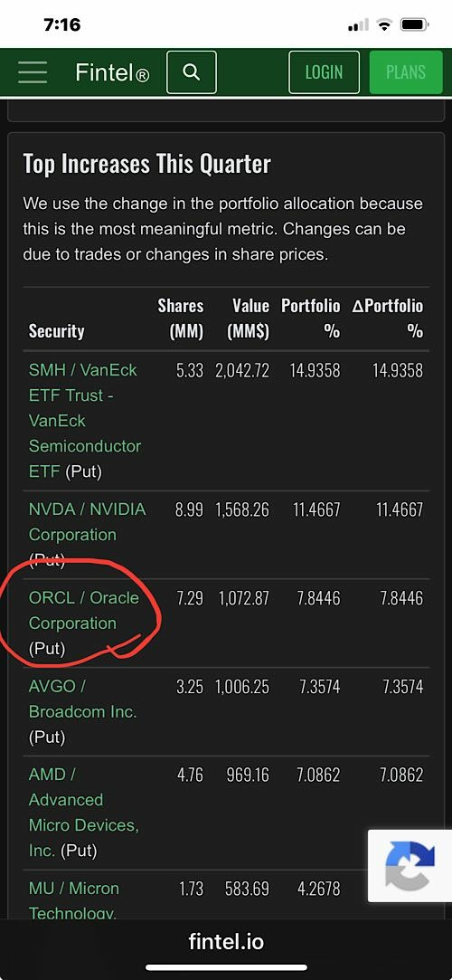Tap the Wi-Fi status icon

pyautogui.click(x=384, y=25)
